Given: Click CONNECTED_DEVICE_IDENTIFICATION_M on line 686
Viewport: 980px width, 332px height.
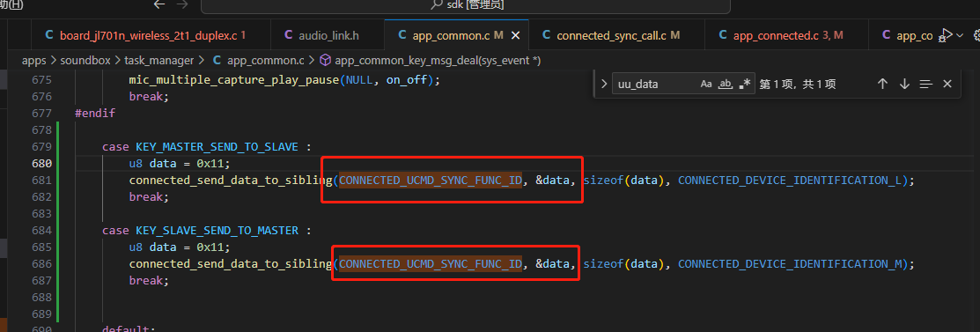Looking at the screenshot, I should point(790,264).
